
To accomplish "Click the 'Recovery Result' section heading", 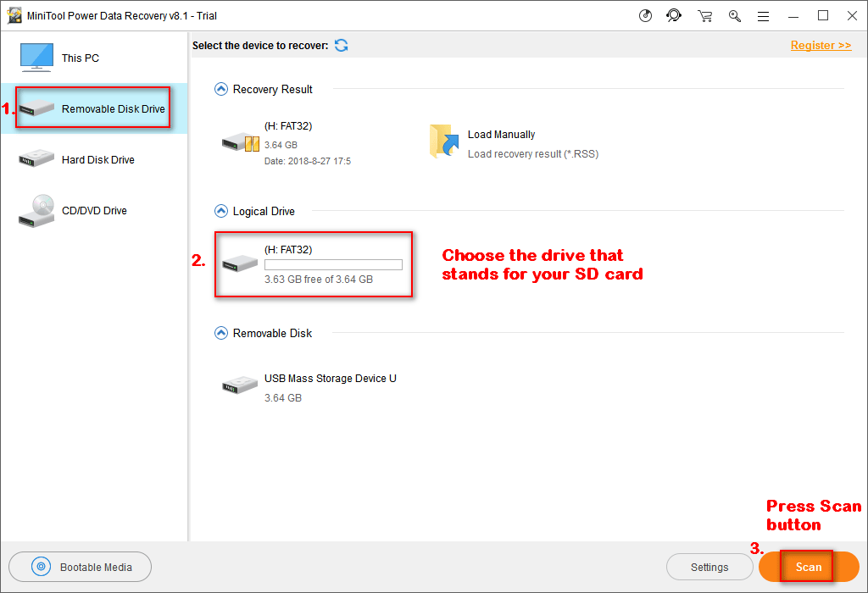I will tap(272, 89).
